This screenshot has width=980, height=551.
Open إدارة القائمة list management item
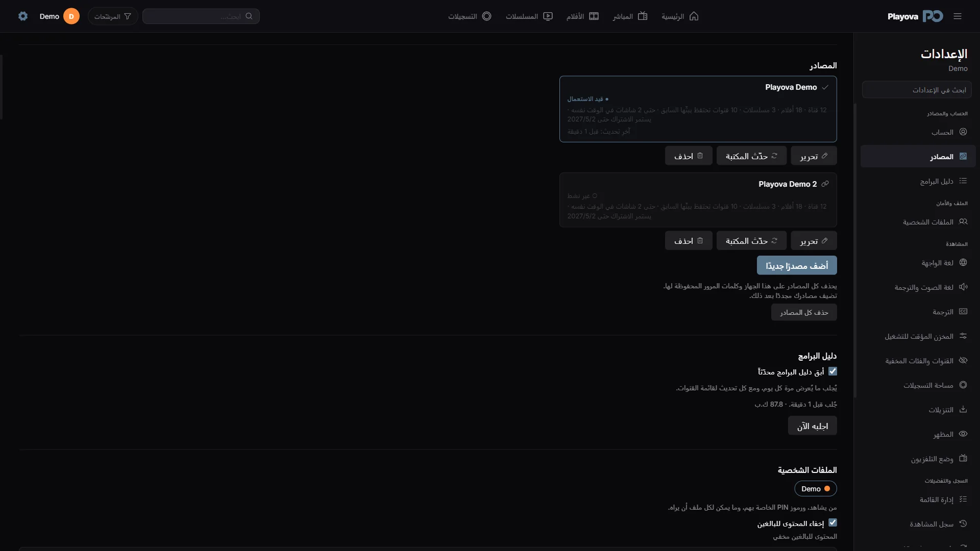[918, 499]
